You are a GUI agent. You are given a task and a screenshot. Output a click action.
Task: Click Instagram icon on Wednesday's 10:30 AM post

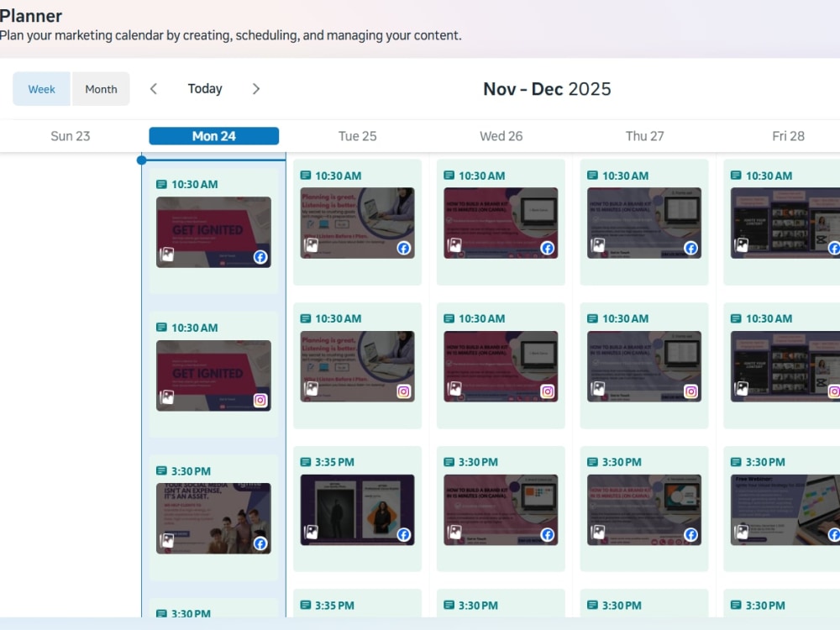click(548, 391)
